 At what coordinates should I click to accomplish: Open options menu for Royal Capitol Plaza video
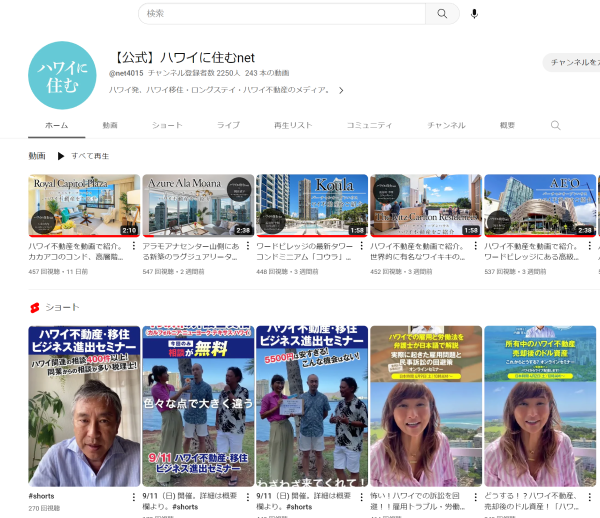click(134, 246)
